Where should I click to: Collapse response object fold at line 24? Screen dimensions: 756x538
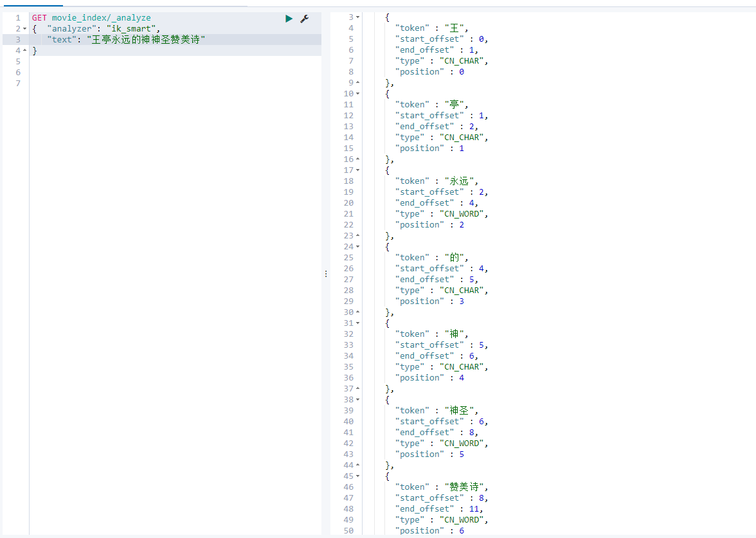click(x=357, y=247)
